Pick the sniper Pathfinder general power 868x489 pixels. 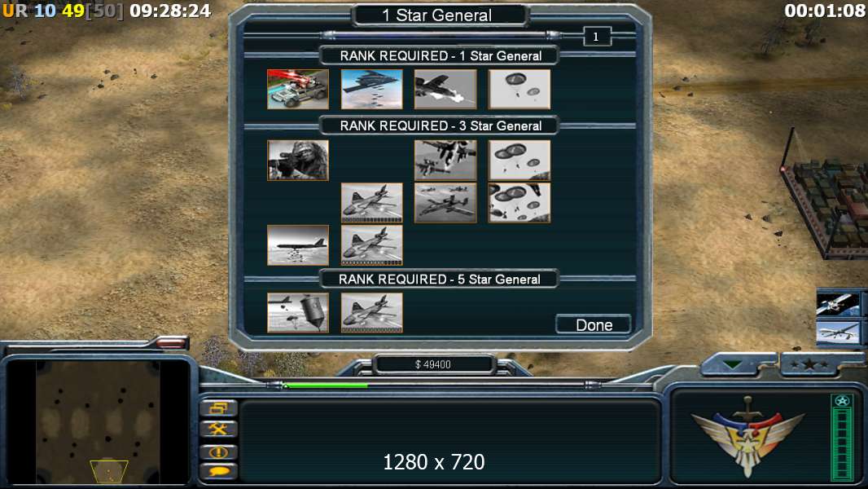point(298,160)
